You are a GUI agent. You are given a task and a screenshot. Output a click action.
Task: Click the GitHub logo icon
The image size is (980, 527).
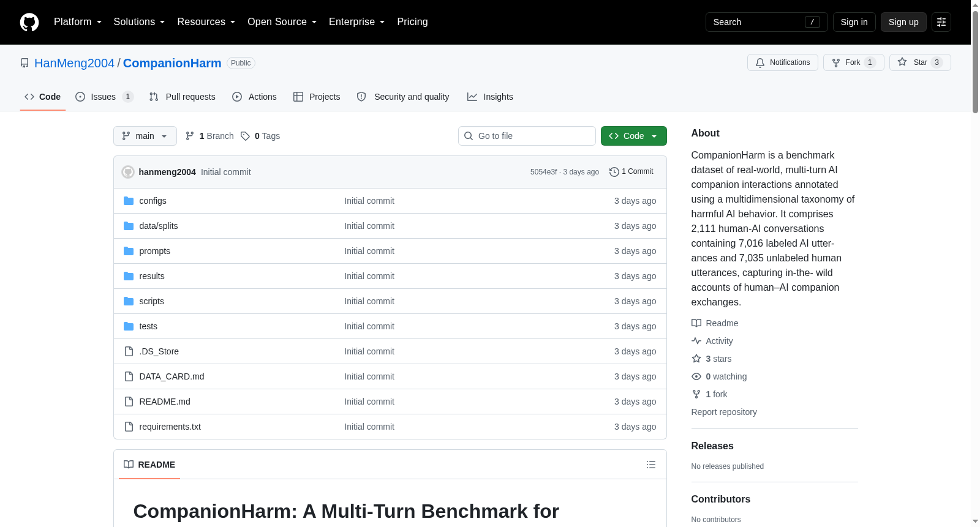pos(29,22)
